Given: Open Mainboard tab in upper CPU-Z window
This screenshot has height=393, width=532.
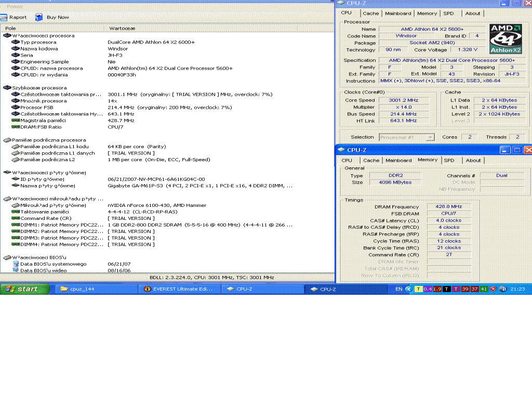Looking at the screenshot, I should [398, 13].
